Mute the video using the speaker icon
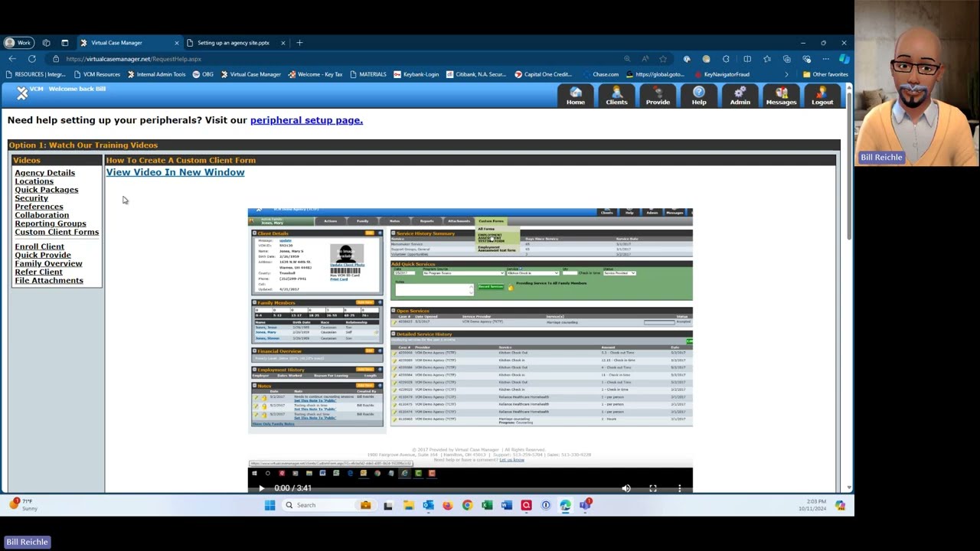This screenshot has height=551, width=980. 626,488
